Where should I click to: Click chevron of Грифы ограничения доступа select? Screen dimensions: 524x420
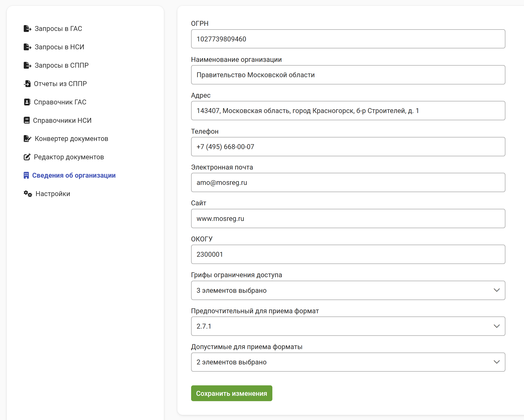(x=497, y=290)
